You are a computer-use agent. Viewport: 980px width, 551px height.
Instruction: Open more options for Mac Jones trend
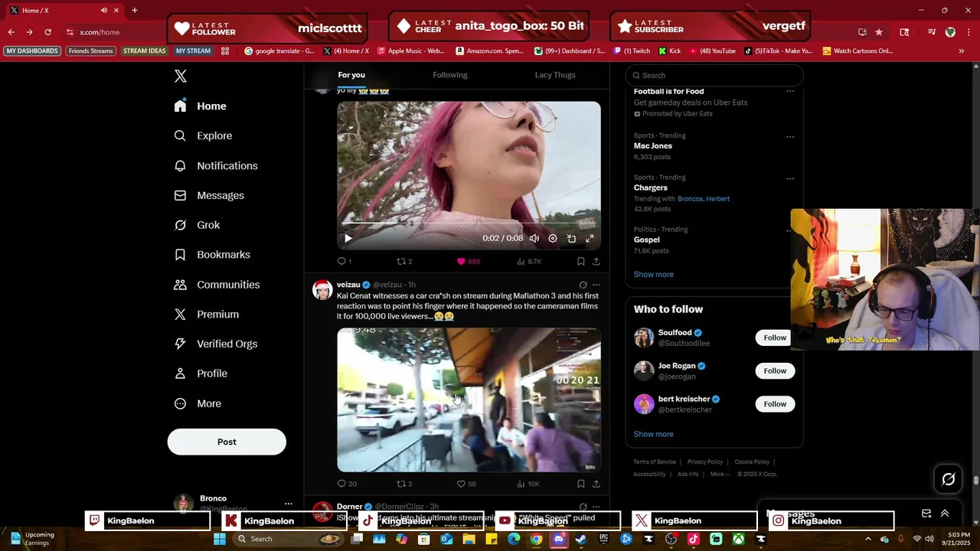(x=790, y=137)
